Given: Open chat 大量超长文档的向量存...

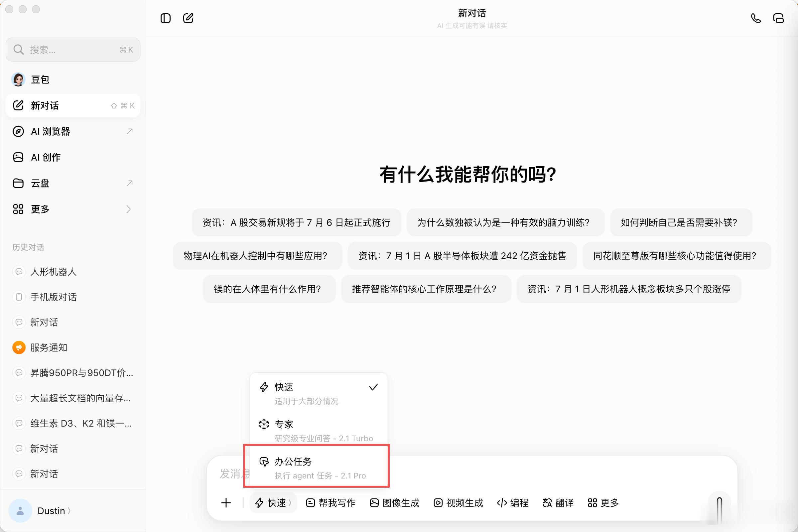Looking at the screenshot, I should (x=73, y=398).
